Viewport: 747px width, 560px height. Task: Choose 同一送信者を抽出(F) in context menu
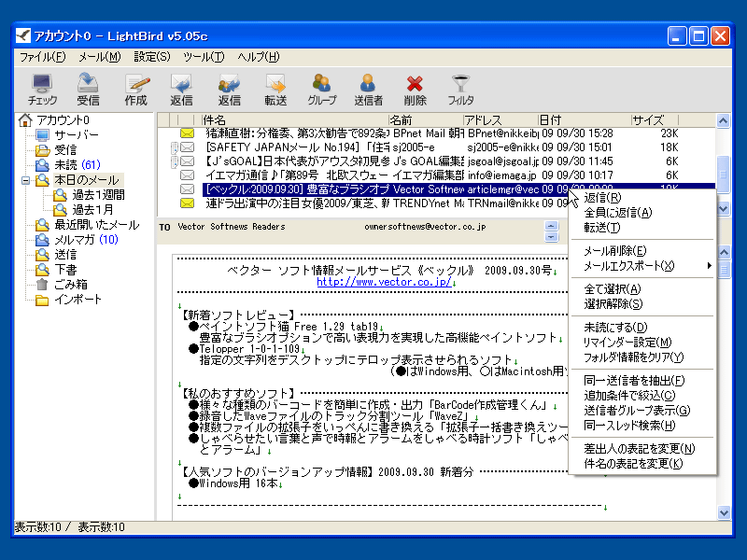point(642,381)
